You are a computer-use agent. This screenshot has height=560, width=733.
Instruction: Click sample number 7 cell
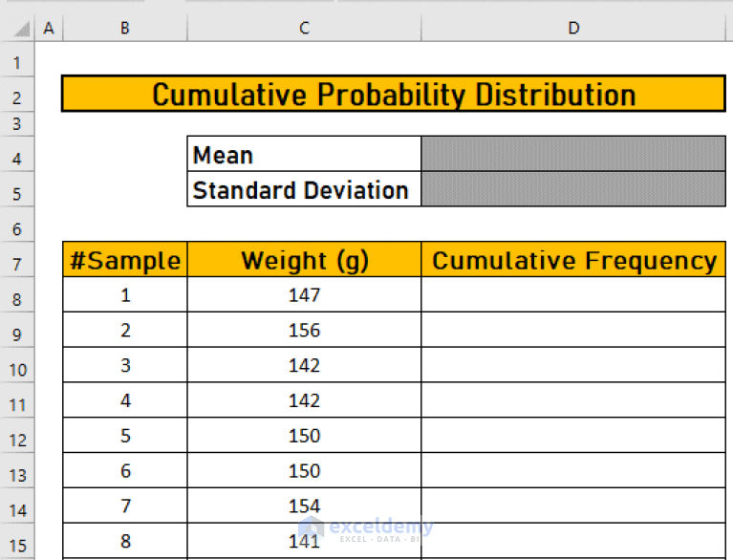[x=125, y=506]
